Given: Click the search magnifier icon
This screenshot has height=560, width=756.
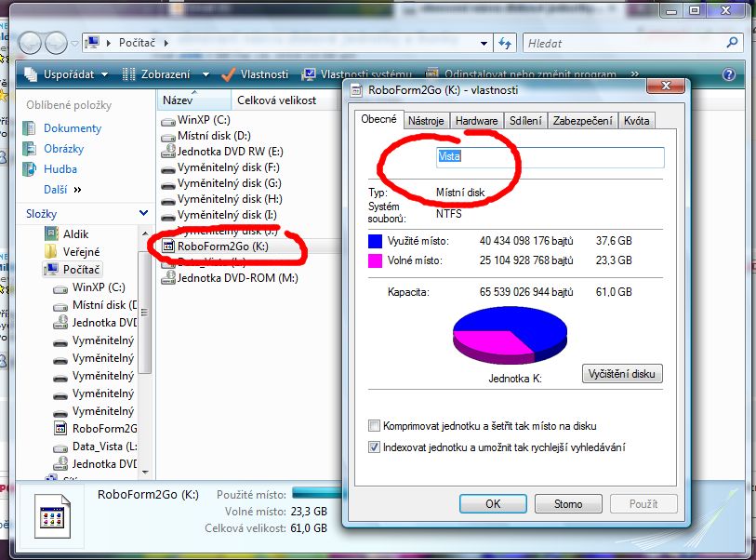Looking at the screenshot, I should coord(732,43).
